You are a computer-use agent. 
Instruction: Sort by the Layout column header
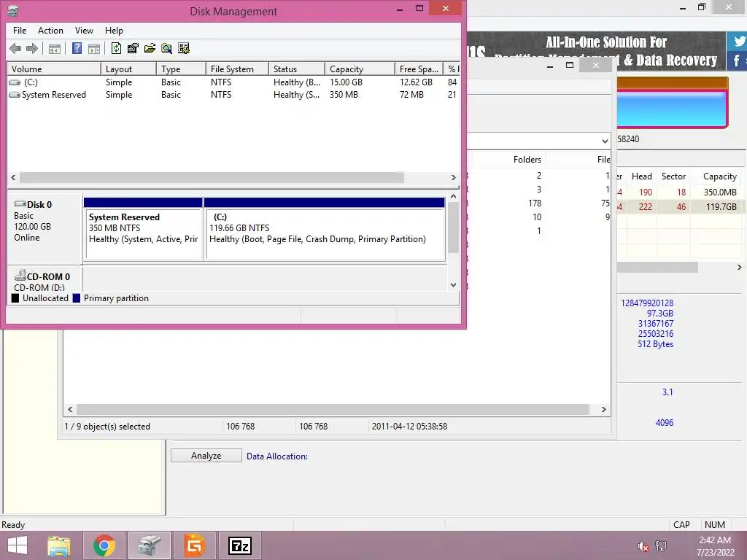pyautogui.click(x=128, y=69)
